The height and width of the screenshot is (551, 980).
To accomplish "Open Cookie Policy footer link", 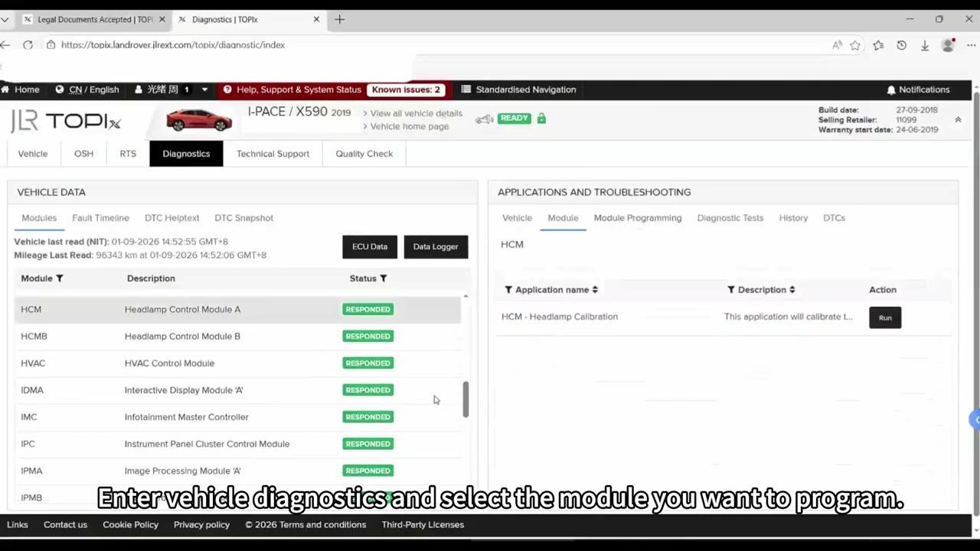I will pos(131,525).
